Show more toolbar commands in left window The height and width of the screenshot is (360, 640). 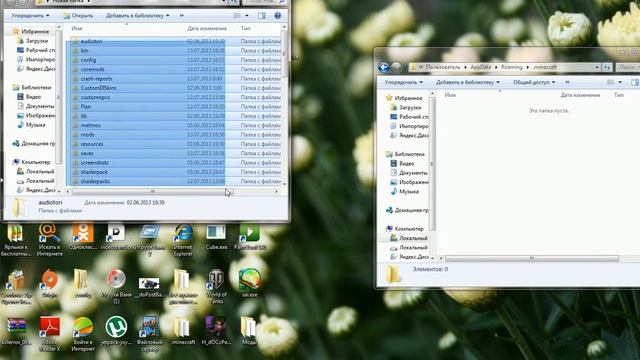click(x=182, y=16)
